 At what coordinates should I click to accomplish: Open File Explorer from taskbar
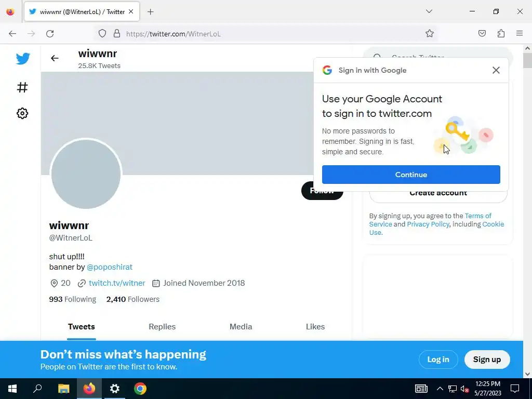point(63,389)
